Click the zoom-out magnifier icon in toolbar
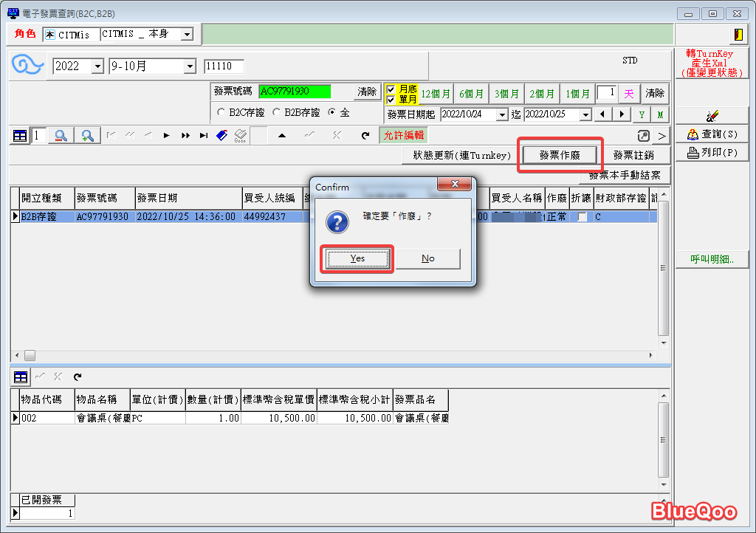The width and height of the screenshot is (756, 533). [61, 135]
